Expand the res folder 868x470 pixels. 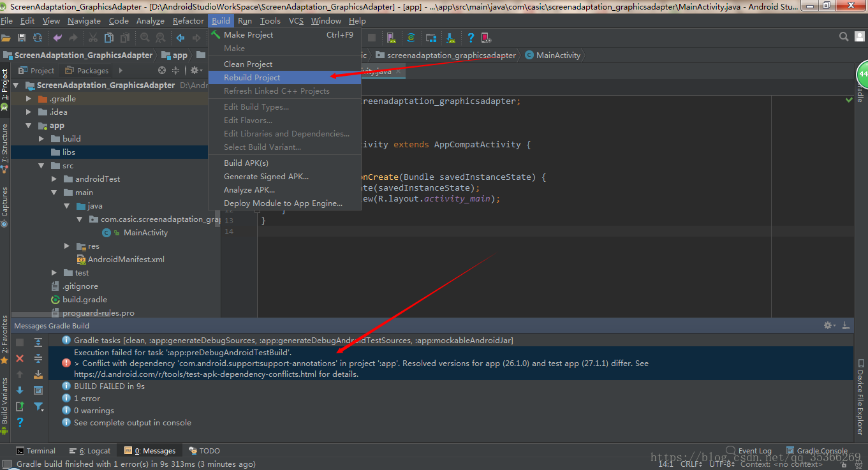67,246
